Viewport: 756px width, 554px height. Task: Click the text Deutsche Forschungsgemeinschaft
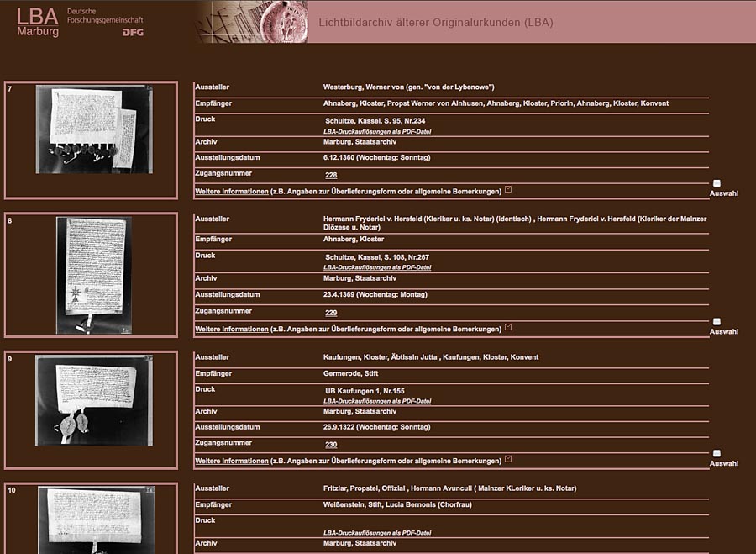(105, 15)
